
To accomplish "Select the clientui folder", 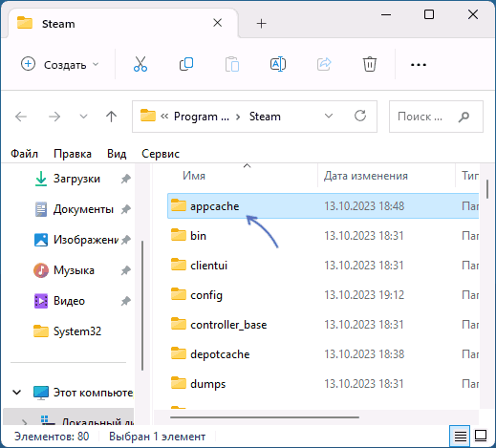I will [323, 266].
